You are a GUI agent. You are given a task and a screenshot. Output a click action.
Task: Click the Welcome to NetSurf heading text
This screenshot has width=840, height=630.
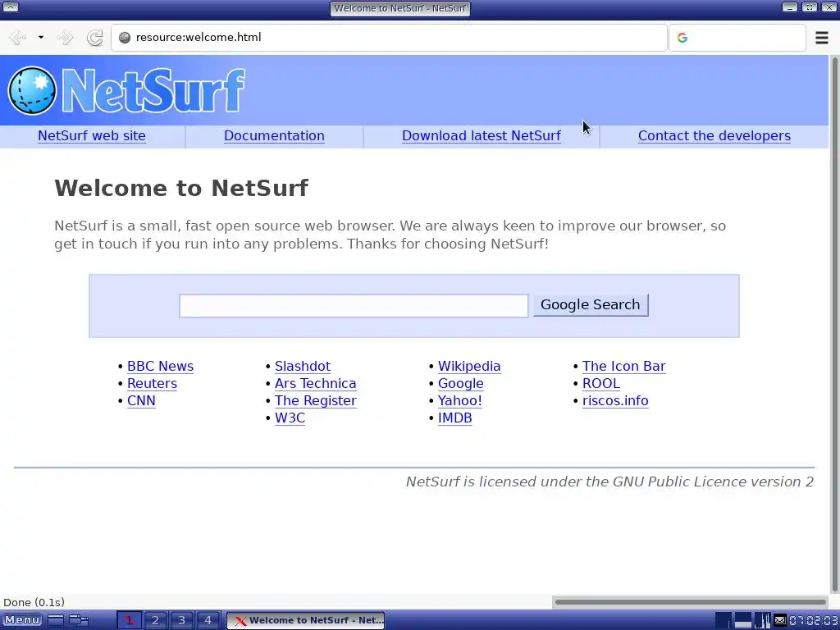pos(181,188)
